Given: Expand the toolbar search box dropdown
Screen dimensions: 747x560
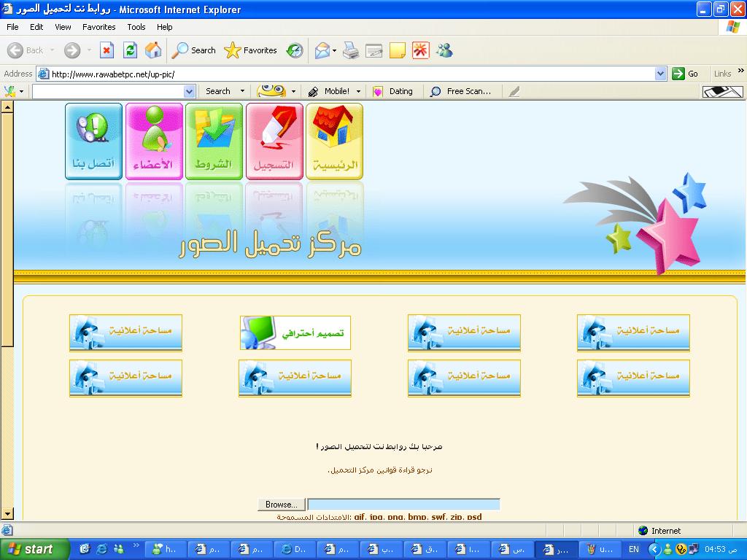Looking at the screenshot, I should (x=190, y=91).
